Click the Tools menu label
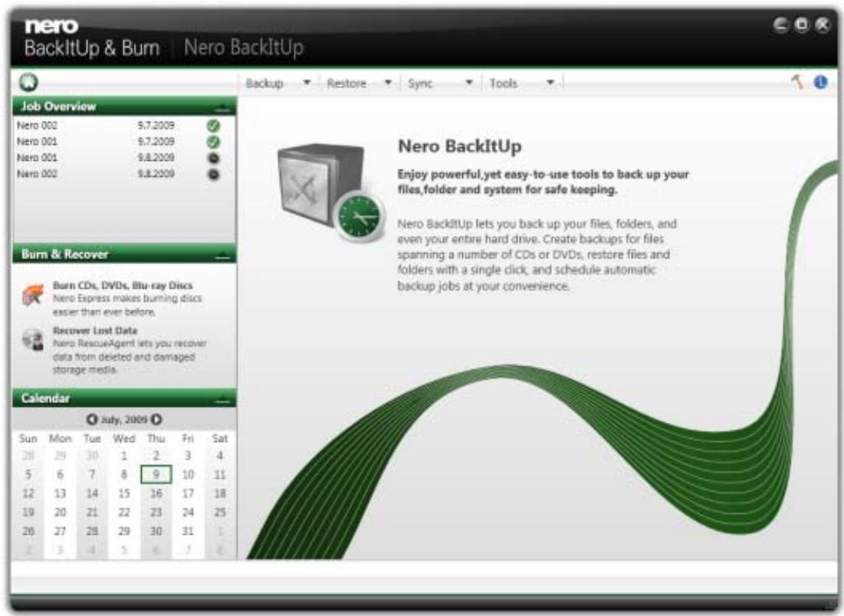844x616 pixels. (504, 84)
